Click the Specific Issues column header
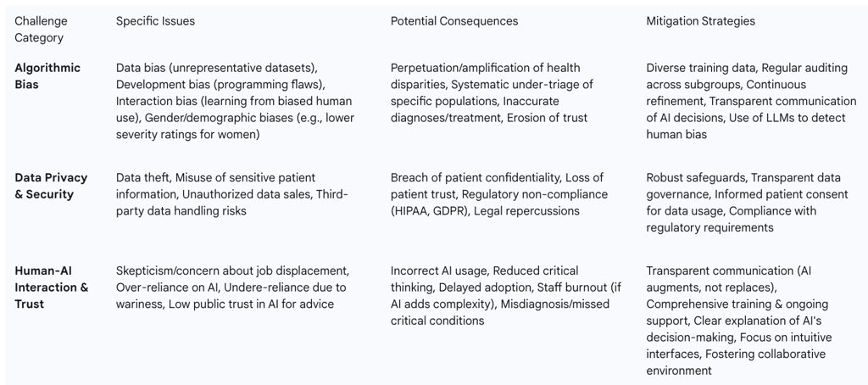Screen dimensions: 868x385 155,20
